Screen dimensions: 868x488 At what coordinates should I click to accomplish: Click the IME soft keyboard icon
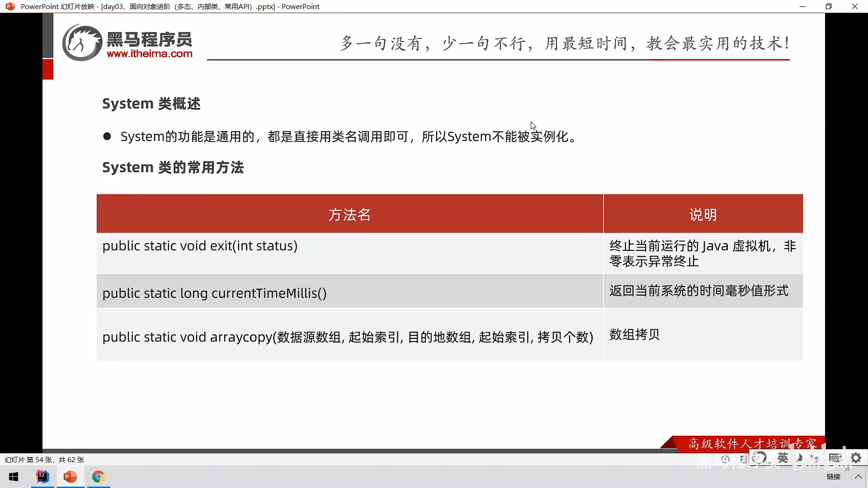835,458
